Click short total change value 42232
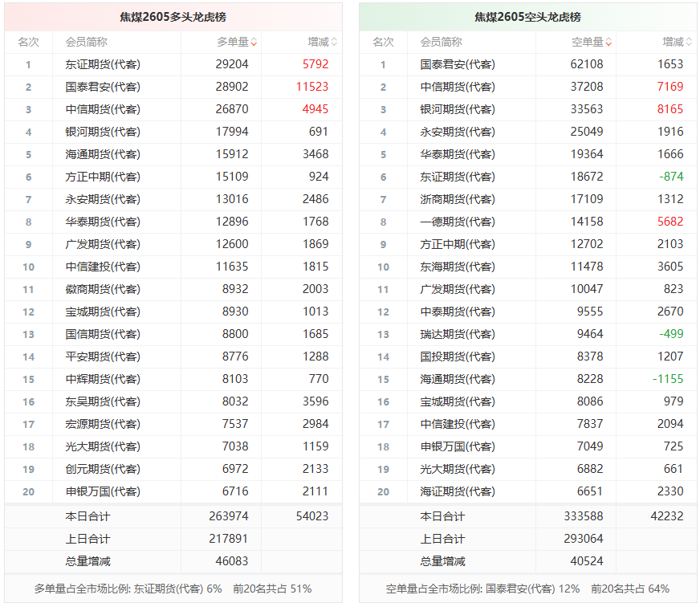 point(667,516)
